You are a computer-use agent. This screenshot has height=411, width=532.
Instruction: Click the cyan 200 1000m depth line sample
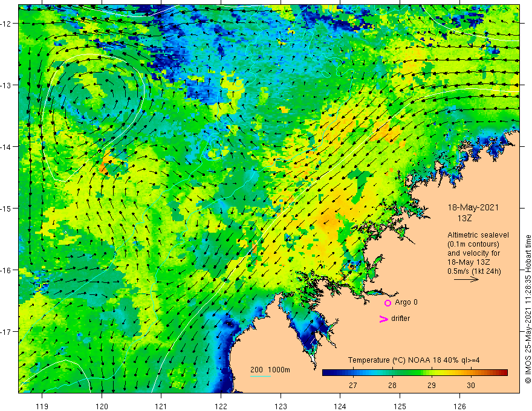[260, 376]
